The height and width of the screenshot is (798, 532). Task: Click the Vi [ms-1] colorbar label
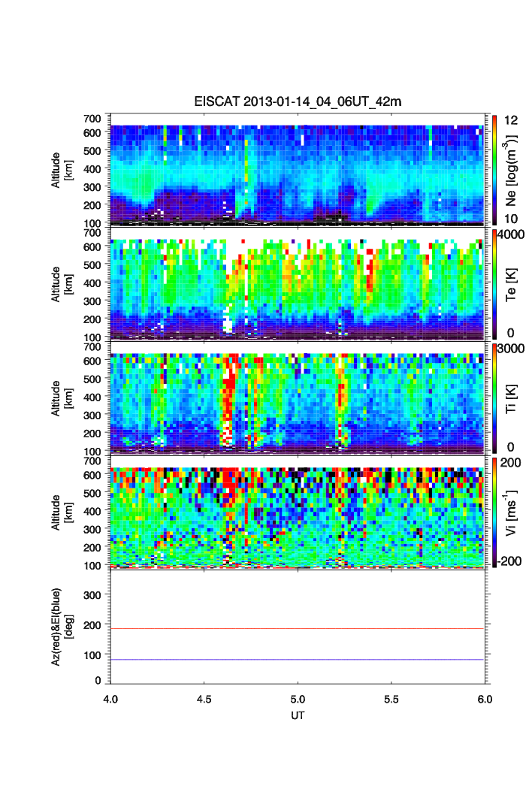click(x=511, y=512)
